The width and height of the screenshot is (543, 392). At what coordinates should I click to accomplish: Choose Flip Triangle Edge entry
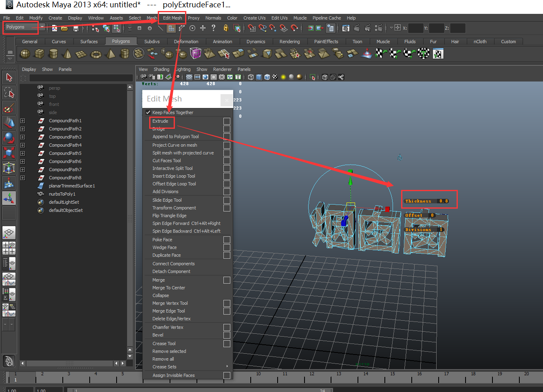point(170,216)
